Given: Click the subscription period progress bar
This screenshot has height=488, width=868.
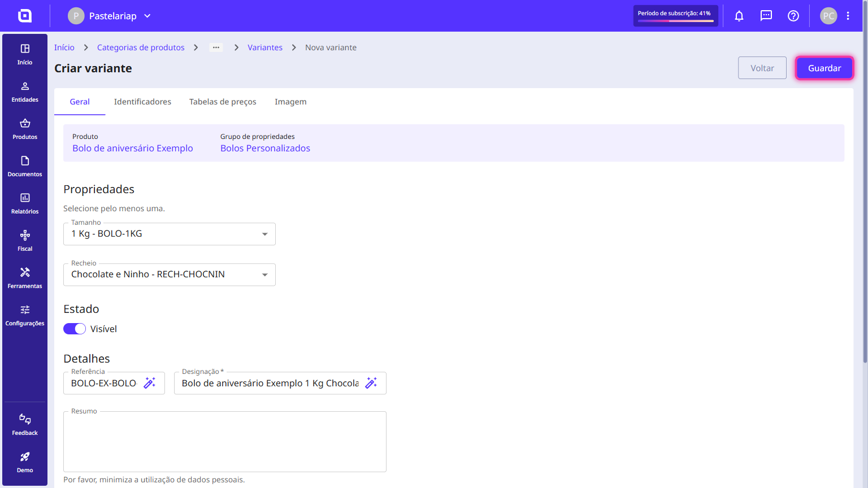Looking at the screenshot, I should pyautogui.click(x=676, y=21).
